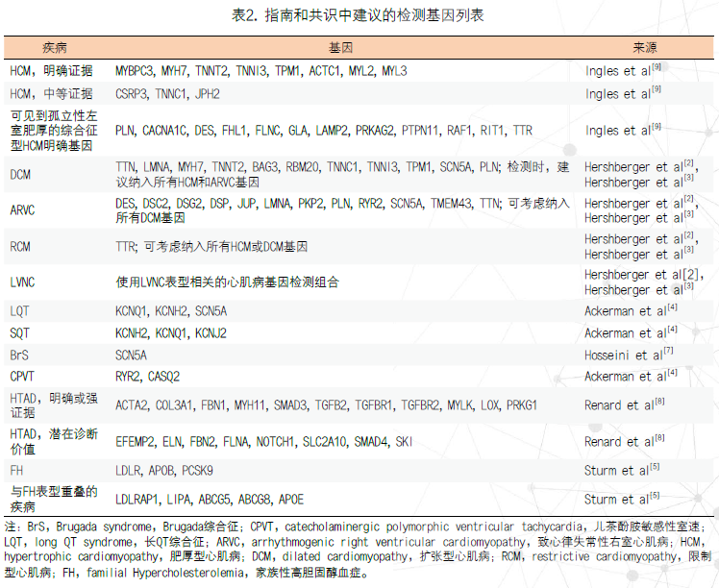Click gene list starting with DES, DSC2, DSG2
Image resolution: width=719 pixels, height=588 pixels.
(342, 210)
